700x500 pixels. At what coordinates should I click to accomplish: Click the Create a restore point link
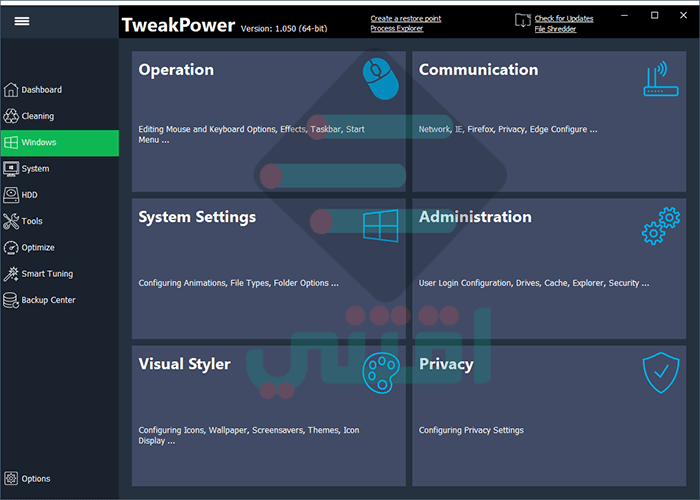click(406, 18)
